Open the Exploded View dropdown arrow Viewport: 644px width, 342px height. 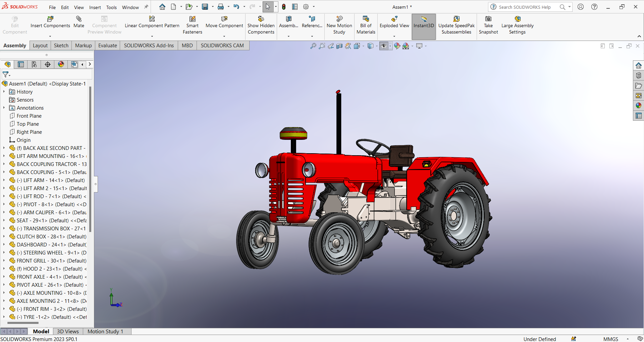[394, 36]
